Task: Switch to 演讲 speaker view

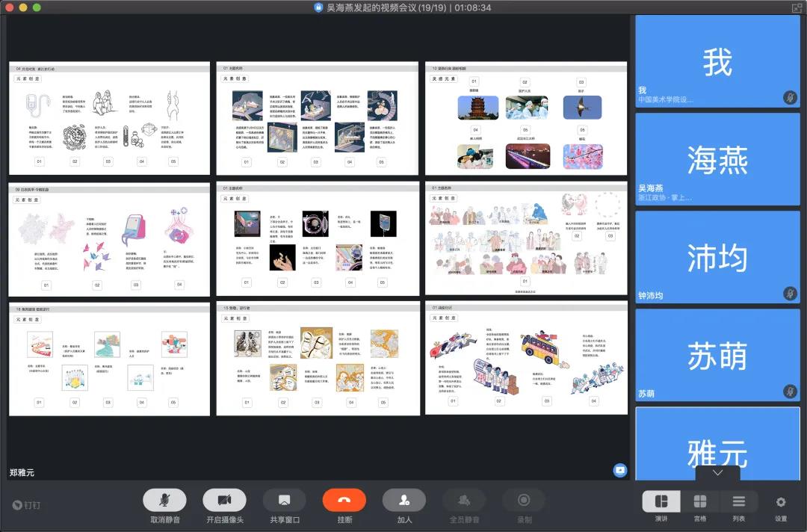Action: (661, 501)
